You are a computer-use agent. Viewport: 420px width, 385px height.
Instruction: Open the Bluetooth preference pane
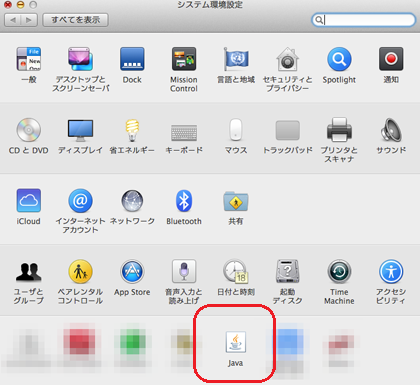coord(184,200)
